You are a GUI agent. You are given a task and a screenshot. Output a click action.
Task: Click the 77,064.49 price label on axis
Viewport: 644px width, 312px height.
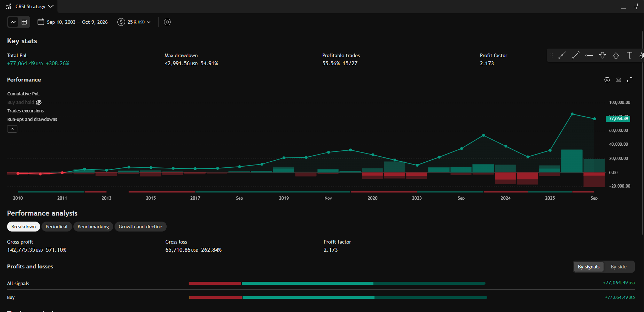coord(618,119)
